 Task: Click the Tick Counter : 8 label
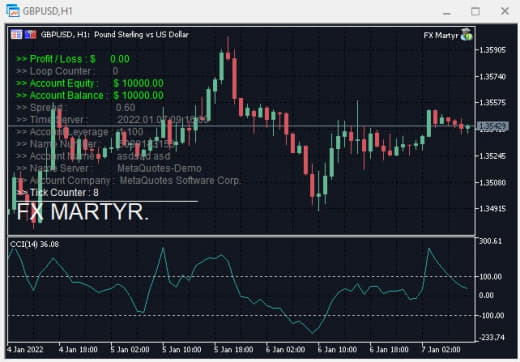tap(57, 193)
